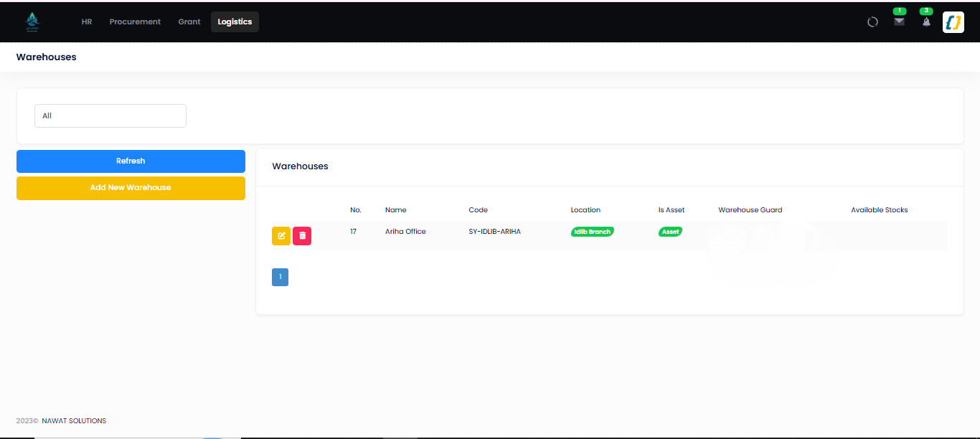Image resolution: width=980 pixels, height=439 pixels.
Task: Open the HR menu
Action: click(87, 22)
